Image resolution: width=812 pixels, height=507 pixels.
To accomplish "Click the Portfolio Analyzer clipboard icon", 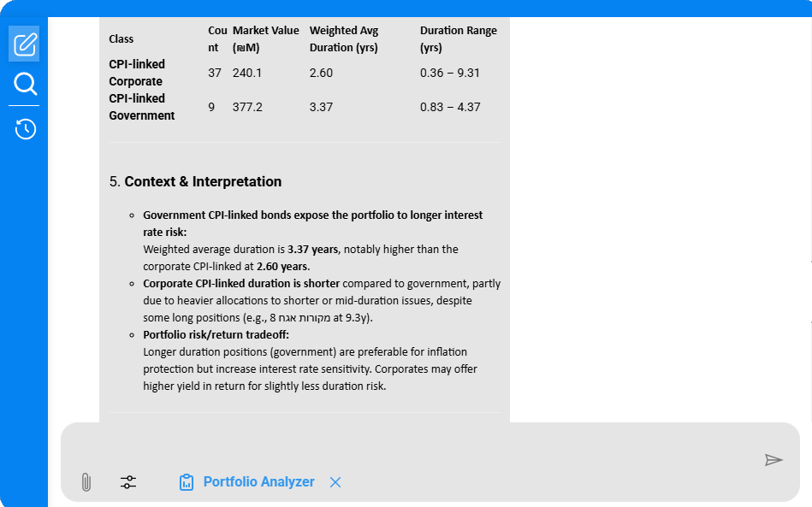I will [187, 482].
